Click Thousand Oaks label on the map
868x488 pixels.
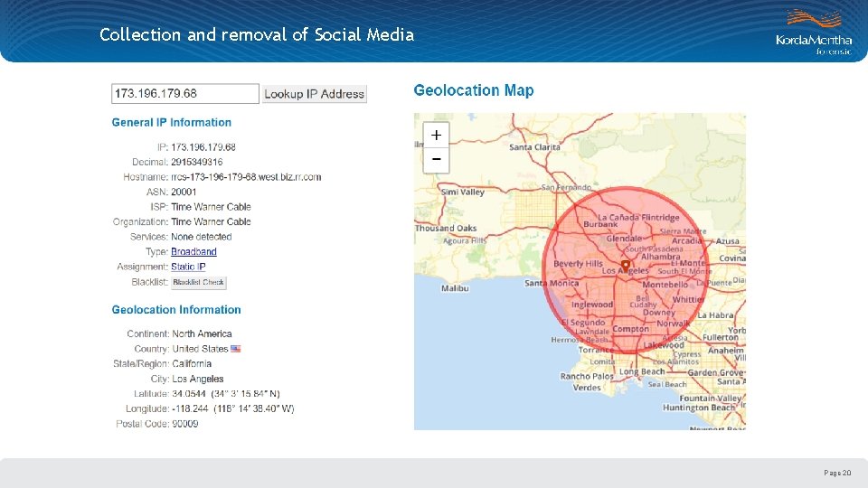(446, 228)
